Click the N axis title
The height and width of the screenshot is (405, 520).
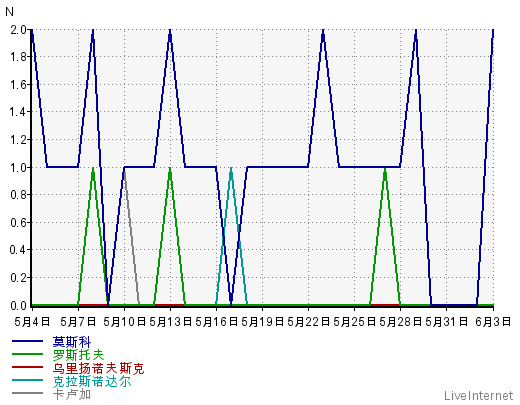coord(9,12)
